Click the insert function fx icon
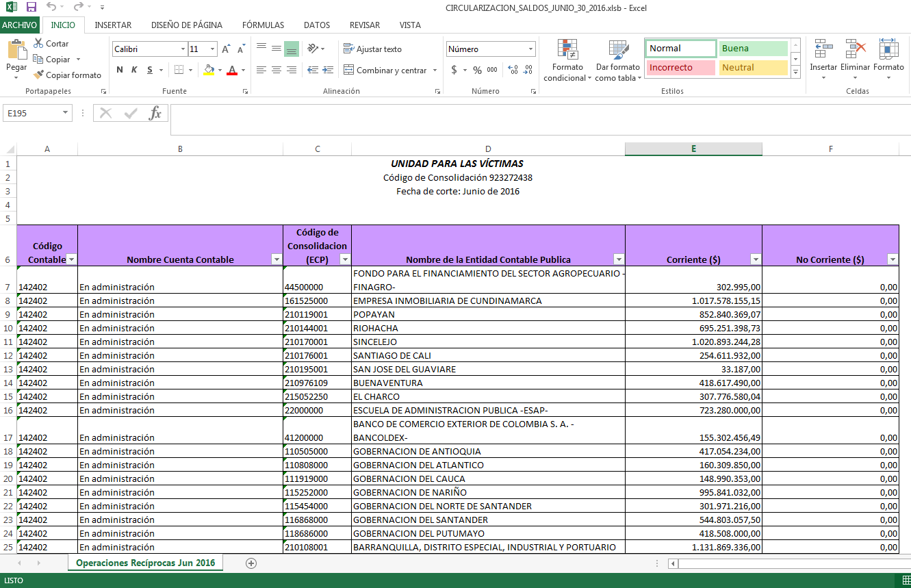Screen dimensions: 911x588 [155, 113]
